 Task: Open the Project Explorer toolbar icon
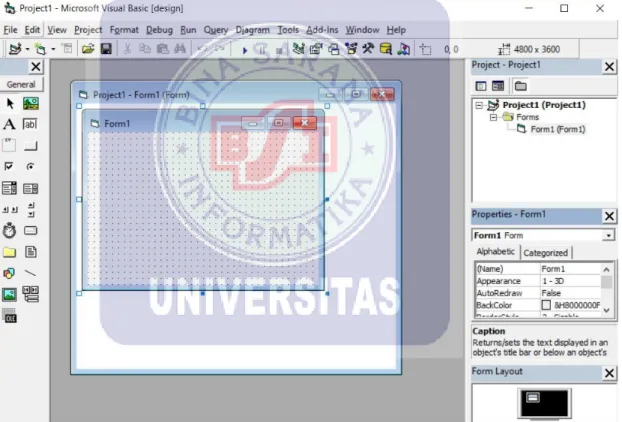298,49
